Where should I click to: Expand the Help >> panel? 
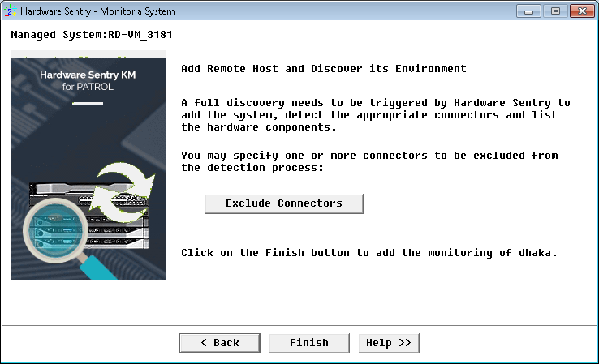pos(389,343)
